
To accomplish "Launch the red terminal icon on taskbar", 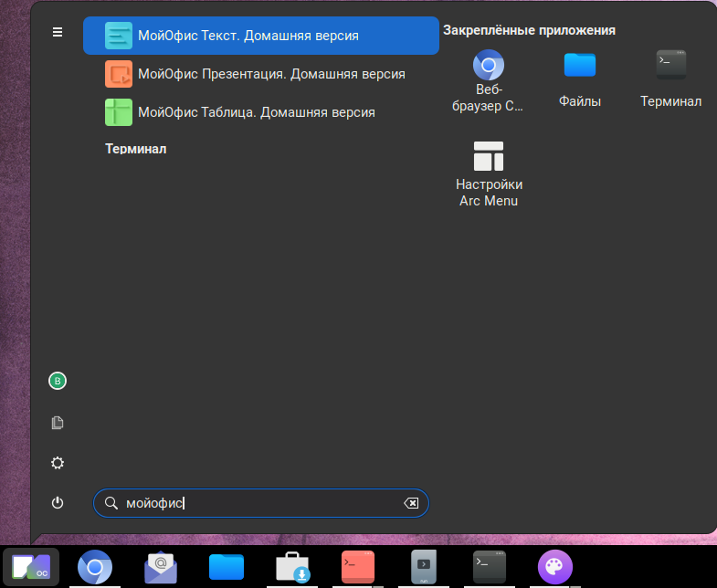I will tap(358, 567).
